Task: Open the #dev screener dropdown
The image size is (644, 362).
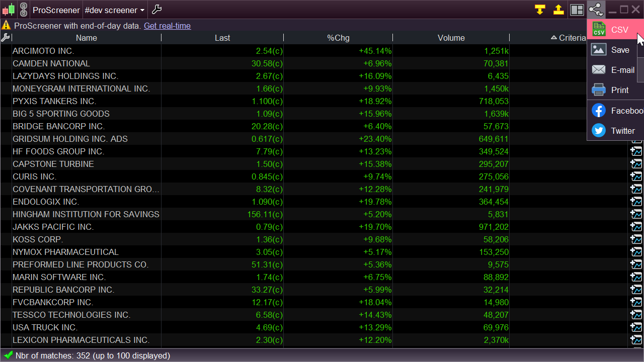Action: (114, 10)
